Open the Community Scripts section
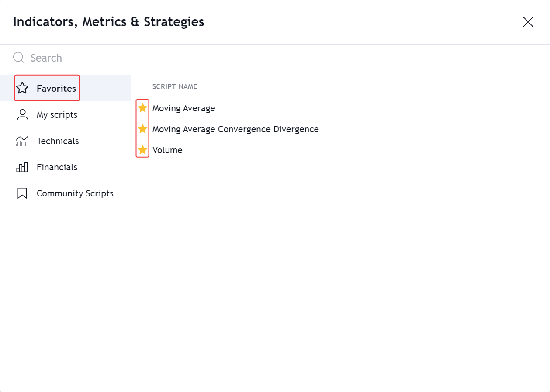This screenshot has height=392, width=550. pyautogui.click(x=75, y=193)
